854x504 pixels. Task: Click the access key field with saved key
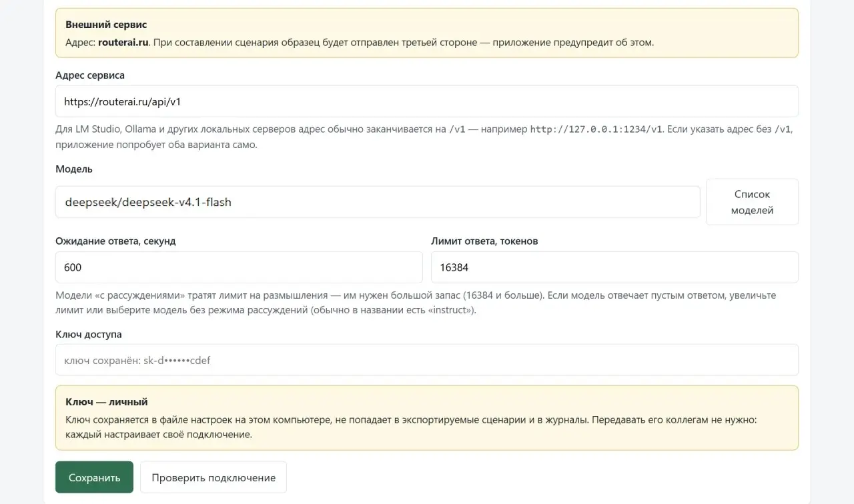427,360
